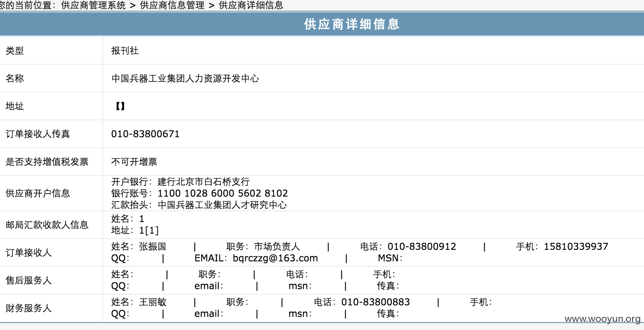Select the phone number 010-83800912

click(x=422, y=246)
